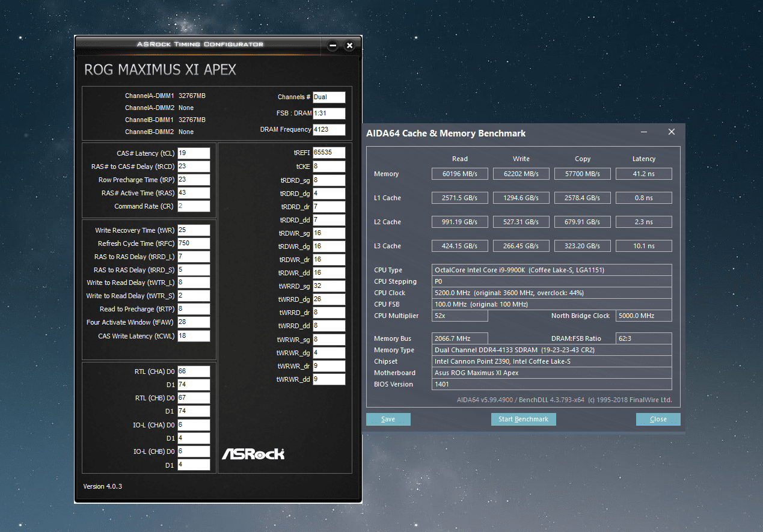Click the CPU Multiplier value 52x
Screen dimensions: 763x532
pyautogui.click(x=460, y=316)
